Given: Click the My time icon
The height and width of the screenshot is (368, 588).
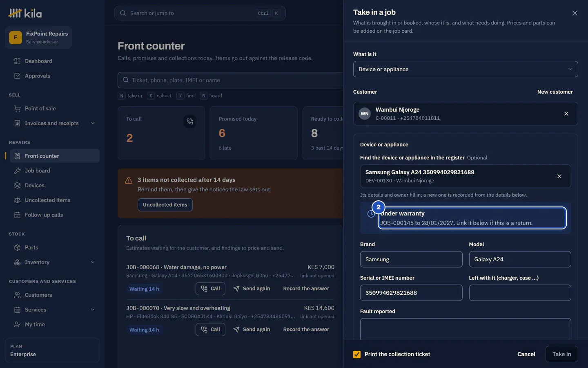Looking at the screenshot, I should [17, 324].
